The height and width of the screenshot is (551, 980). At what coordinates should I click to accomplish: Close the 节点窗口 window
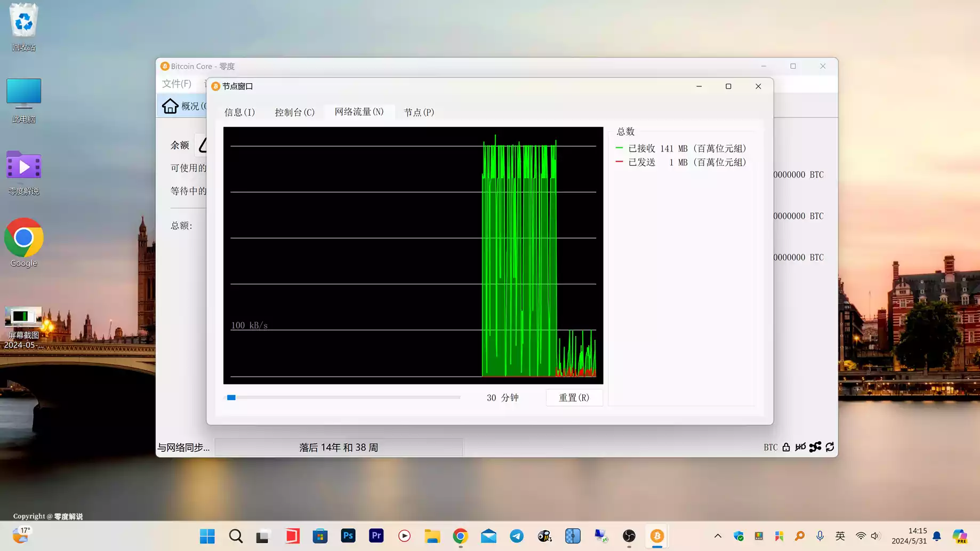[x=758, y=86]
